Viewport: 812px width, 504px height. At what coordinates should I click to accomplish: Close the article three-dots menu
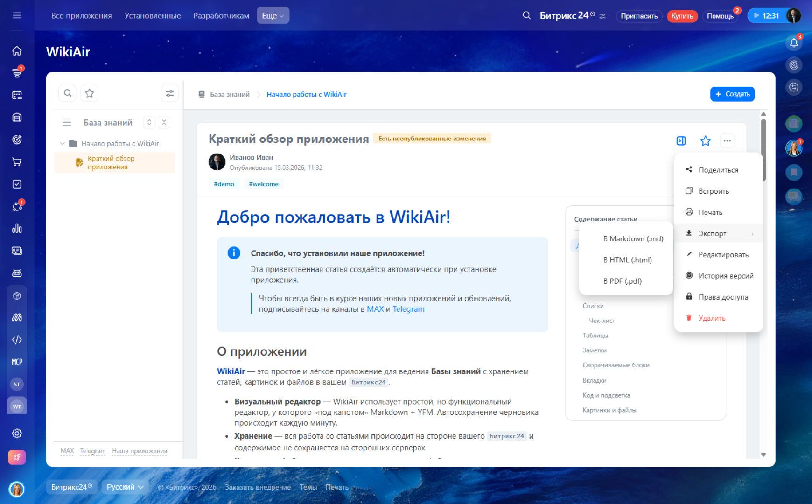click(x=727, y=140)
